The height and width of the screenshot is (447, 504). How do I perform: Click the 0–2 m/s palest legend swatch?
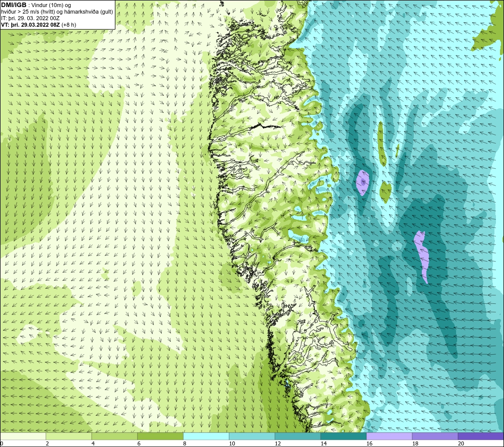click(x=23, y=436)
